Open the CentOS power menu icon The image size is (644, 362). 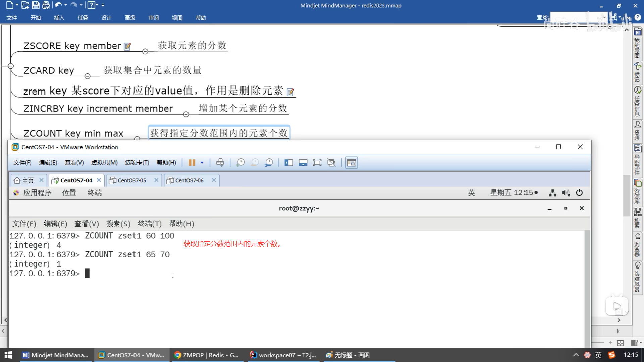pos(579,193)
